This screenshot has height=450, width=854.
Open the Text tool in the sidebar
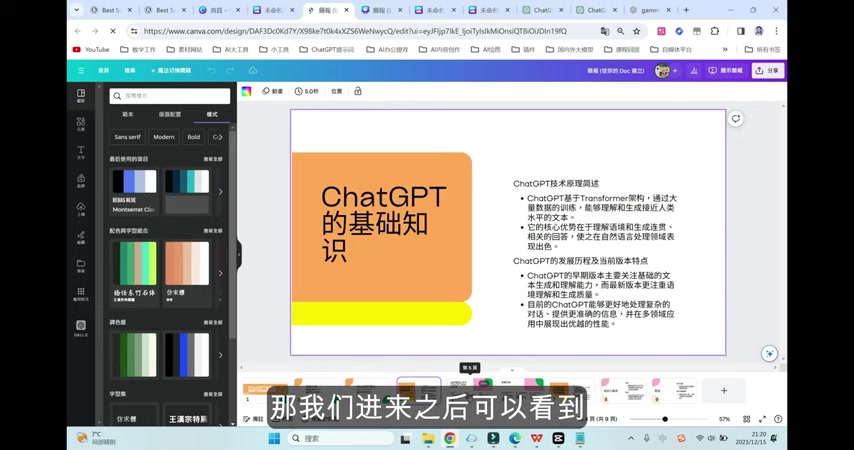click(x=81, y=153)
